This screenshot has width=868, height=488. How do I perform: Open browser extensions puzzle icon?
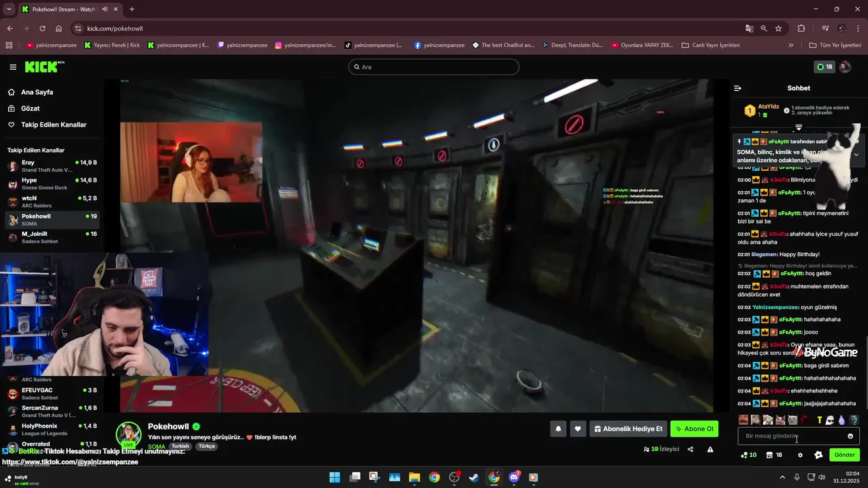click(x=802, y=28)
